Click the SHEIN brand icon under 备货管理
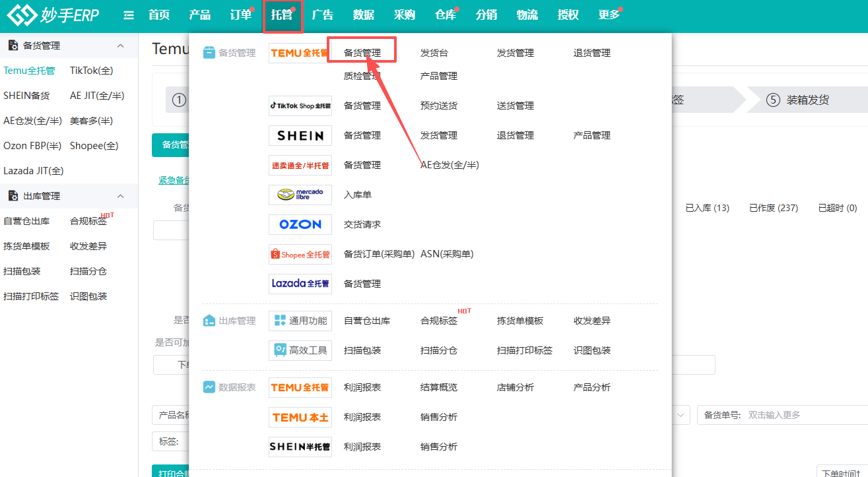Image resolution: width=868 pixels, height=477 pixels. (x=300, y=135)
